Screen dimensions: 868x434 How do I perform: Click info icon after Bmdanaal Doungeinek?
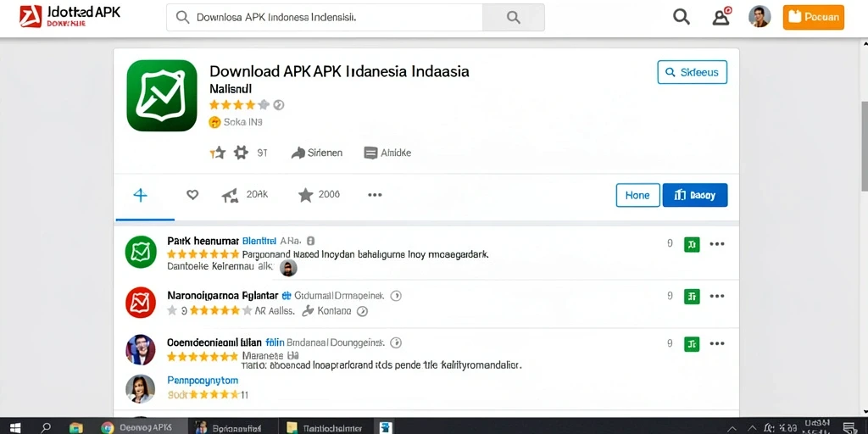pos(396,342)
